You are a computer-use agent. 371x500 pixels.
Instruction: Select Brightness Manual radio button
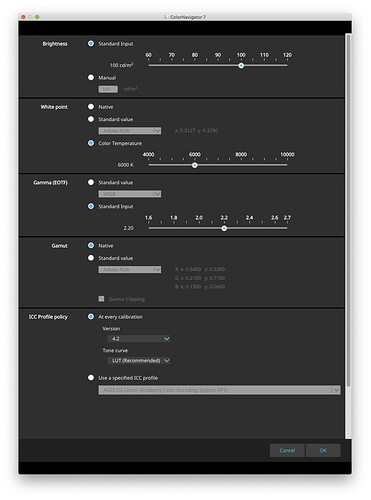[91, 77]
